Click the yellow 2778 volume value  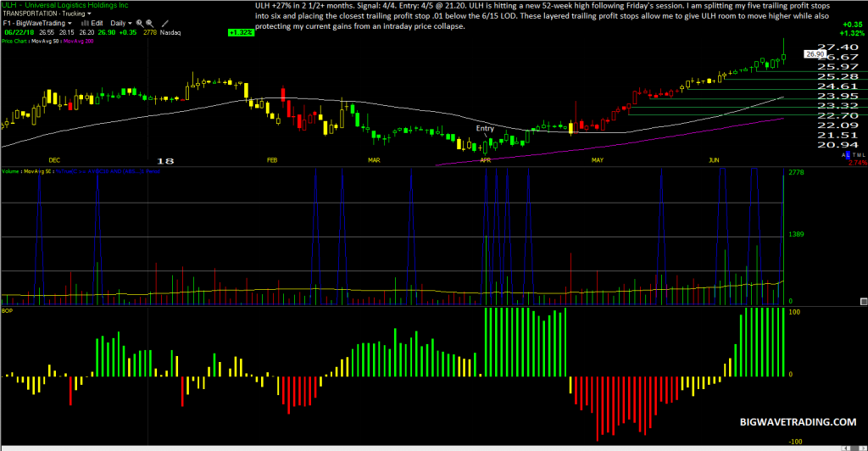point(150,33)
